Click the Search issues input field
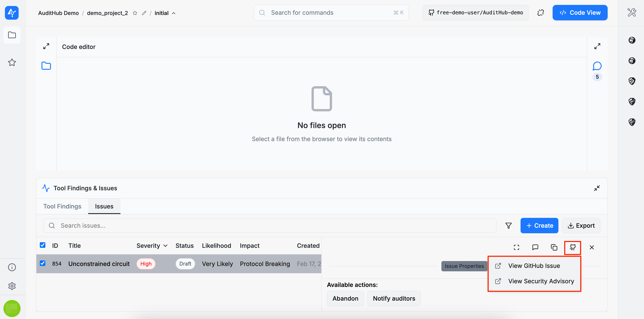 [x=270, y=226]
